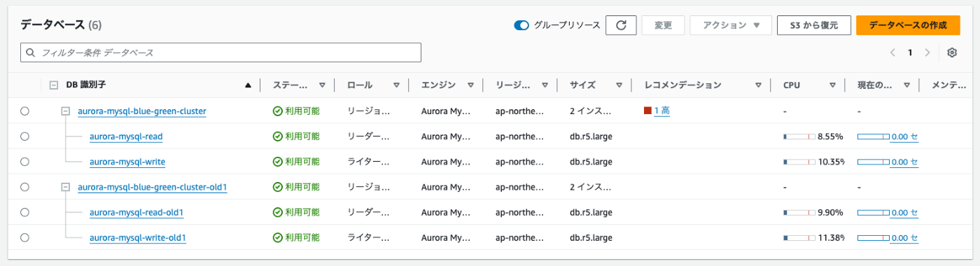Viewport: 980px width, 266px height.
Task: Toggle the グループリソース switch
Action: click(x=521, y=25)
